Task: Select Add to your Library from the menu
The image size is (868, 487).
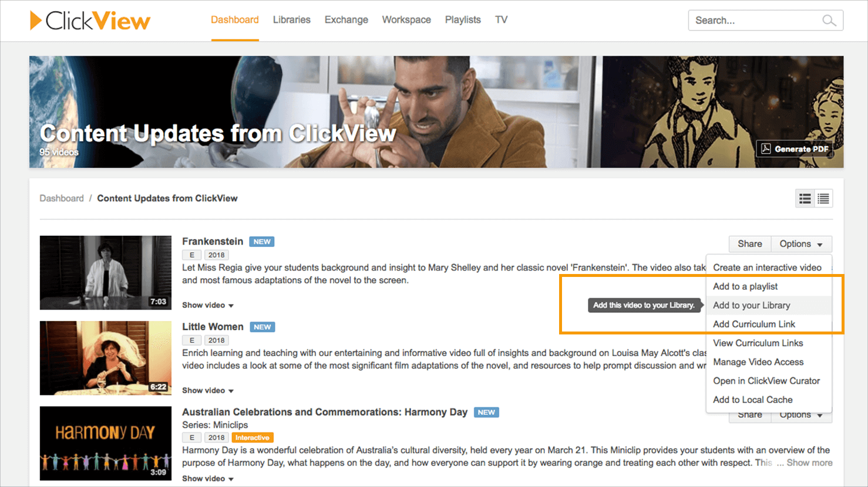Action: (752, 305)
